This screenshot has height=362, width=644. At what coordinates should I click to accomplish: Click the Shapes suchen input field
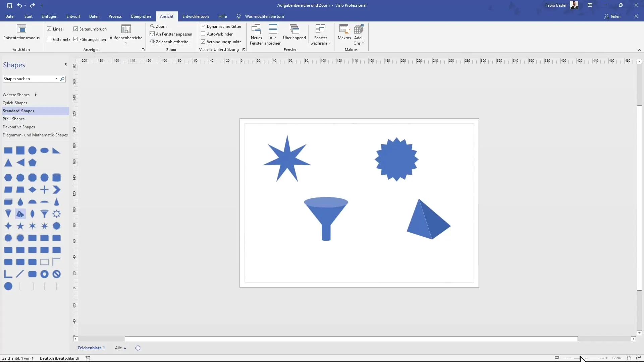29,79
